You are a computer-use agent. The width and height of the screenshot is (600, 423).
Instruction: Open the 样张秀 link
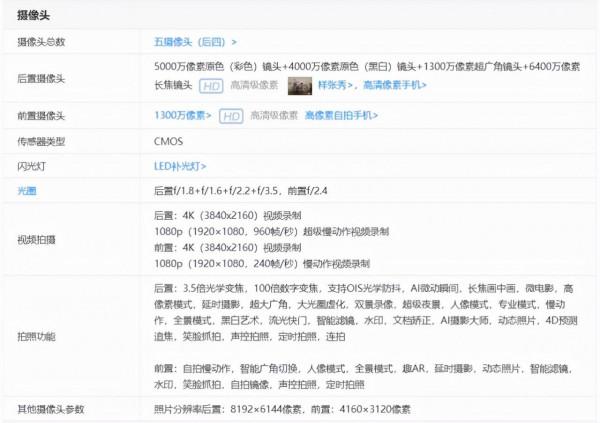[x=335, y=87]
